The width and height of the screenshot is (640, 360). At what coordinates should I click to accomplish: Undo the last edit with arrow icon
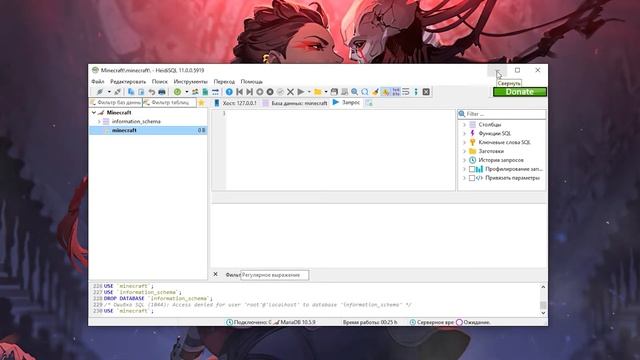151,92
